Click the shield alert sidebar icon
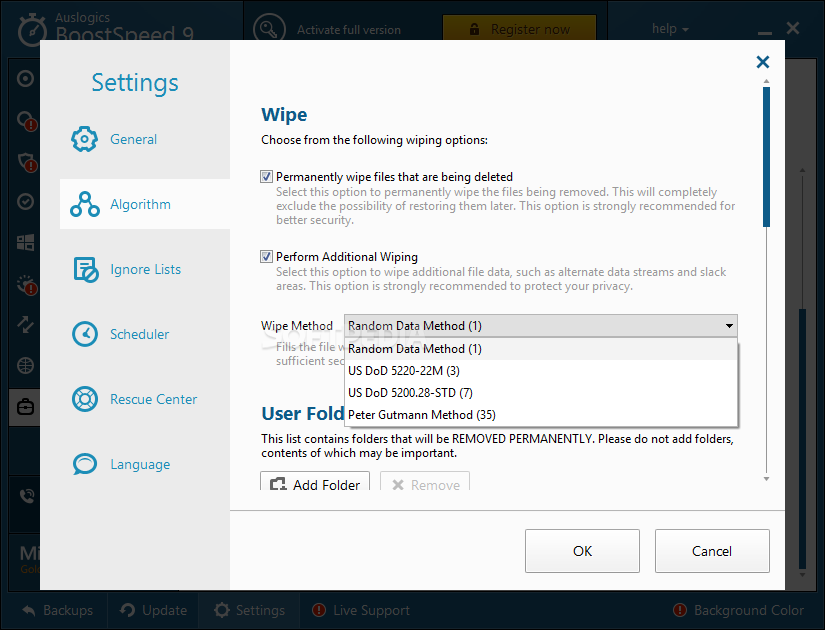The width and height of the screenshot is (825, 630). click(x=27, y=162)
